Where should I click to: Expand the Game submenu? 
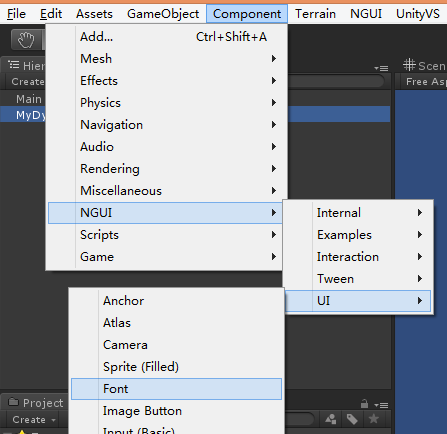(x=165, y=257)
